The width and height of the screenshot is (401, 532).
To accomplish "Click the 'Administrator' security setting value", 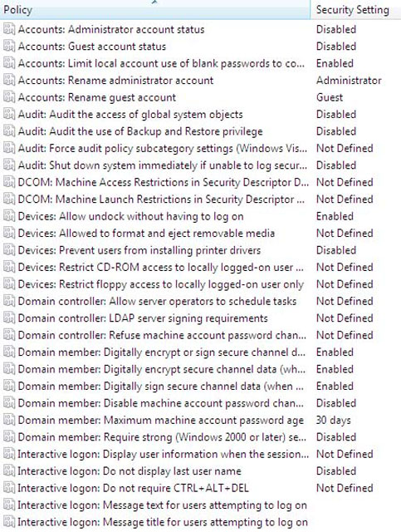I will (x=349, y=81).
